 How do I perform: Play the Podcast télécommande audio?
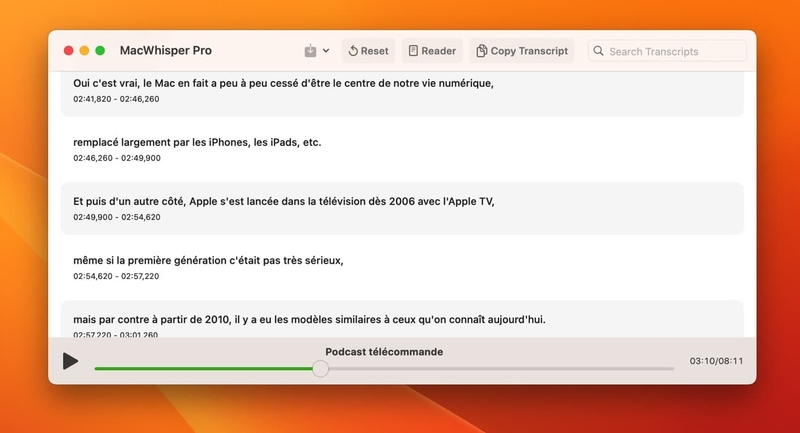70,361
